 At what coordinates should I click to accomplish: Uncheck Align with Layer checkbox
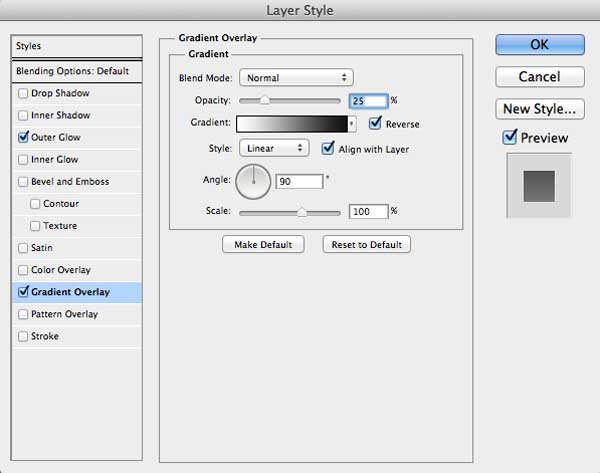[328, 148]
